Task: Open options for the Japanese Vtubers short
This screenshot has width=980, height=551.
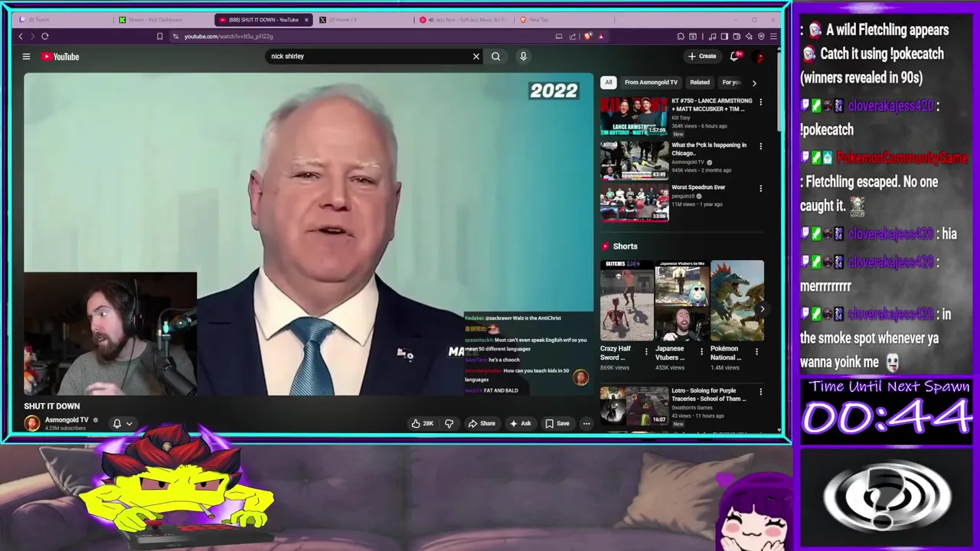Action: coord(701,352)
